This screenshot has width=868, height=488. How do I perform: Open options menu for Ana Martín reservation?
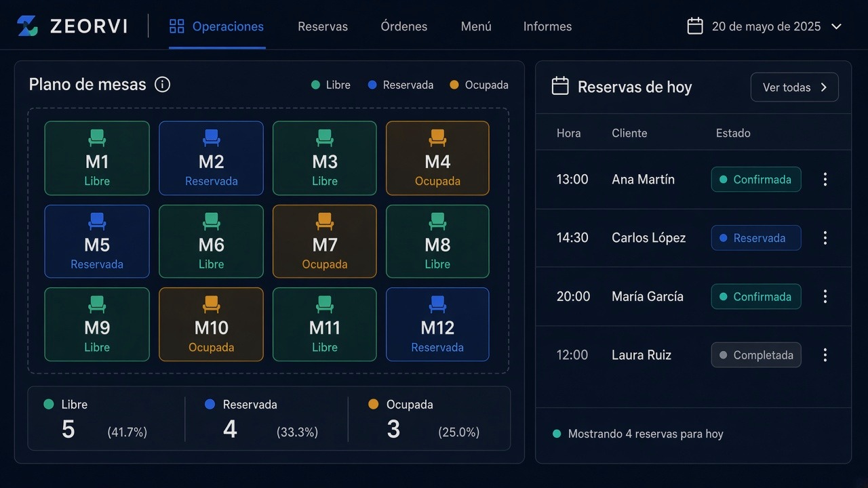coord(825,180)
